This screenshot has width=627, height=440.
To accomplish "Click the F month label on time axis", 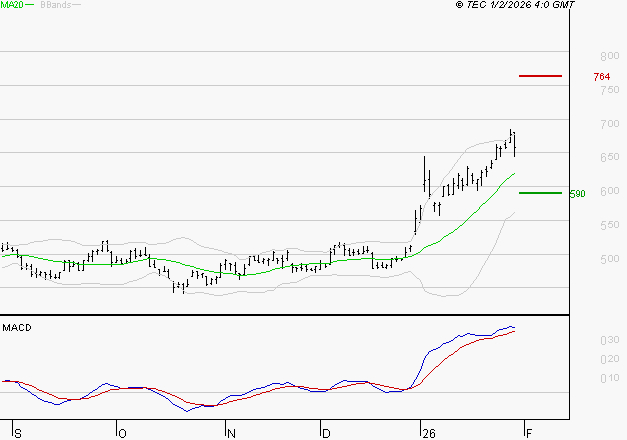I will pos(529,434).
